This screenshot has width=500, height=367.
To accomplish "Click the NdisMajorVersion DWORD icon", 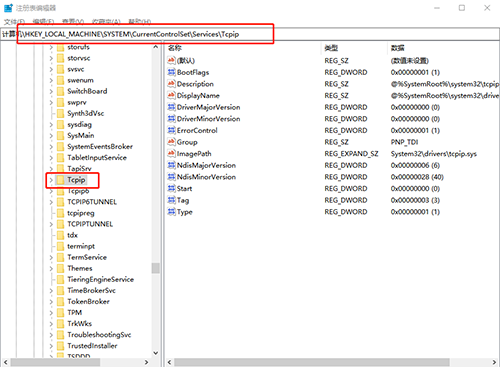I will click(x=171, y=165).
